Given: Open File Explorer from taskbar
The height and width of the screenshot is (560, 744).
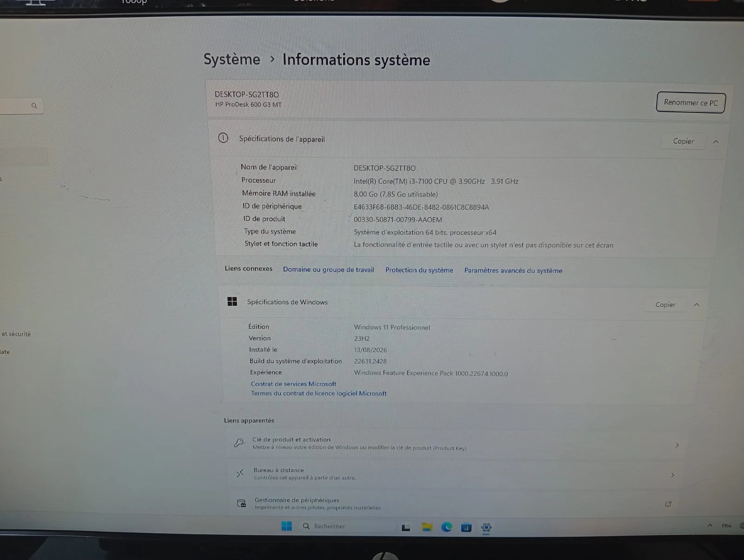Looking at the screenshot, I should tap(427, 527).
